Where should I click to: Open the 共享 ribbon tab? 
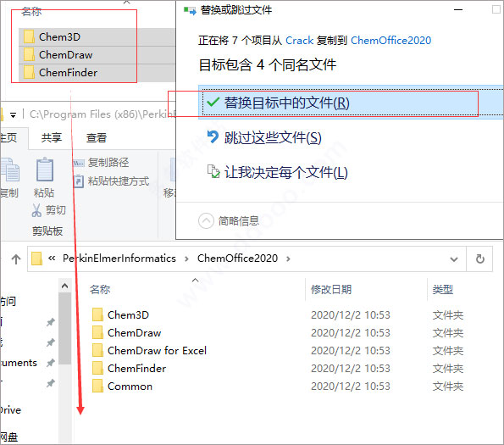pyautogui.click(x=51, y=137)
